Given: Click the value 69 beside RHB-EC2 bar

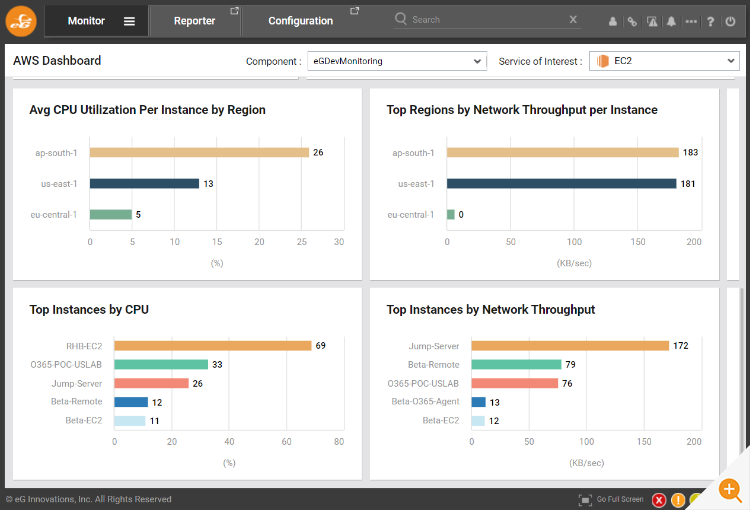Looking at the screenshot, I should pyautogui.click(x=320, y=345).
